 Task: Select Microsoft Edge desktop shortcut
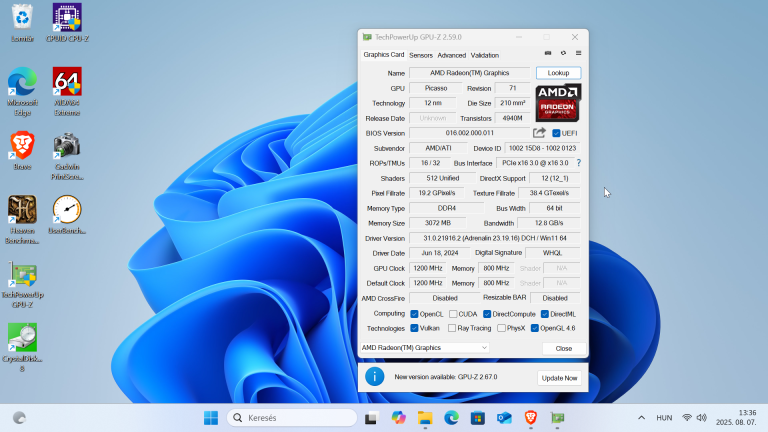pos(23,92)
